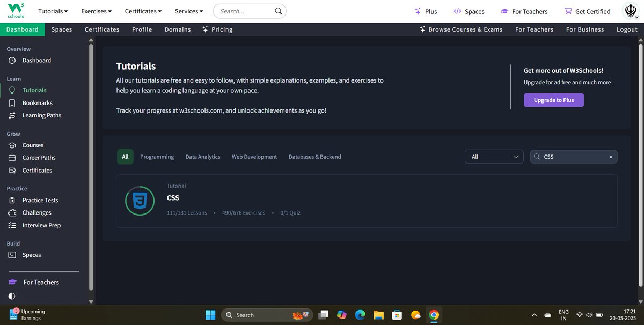Screen dimensions: 644x325
Task: Click the search magnifier icon in top bar
Action: tap(278, 11)
